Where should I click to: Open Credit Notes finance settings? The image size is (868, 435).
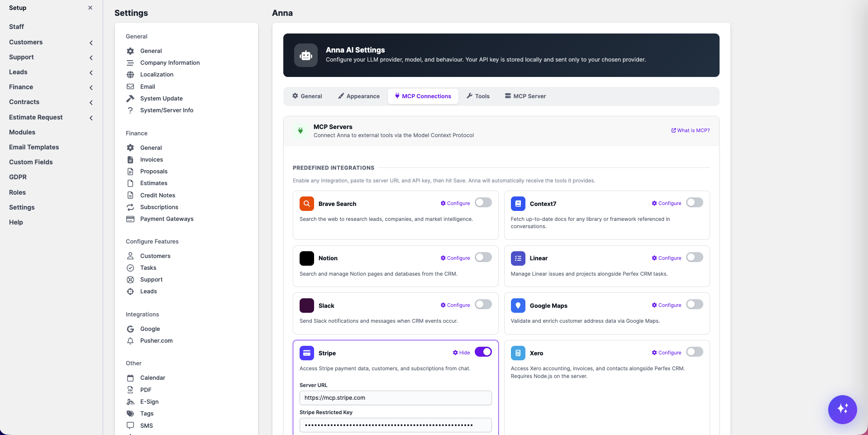[157, 195]
